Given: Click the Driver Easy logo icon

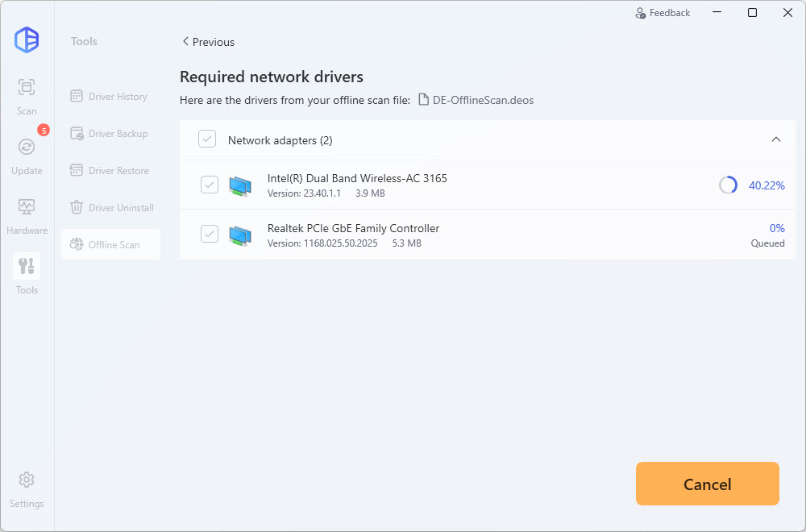Looking at the screenshot, I should [27, 40].
